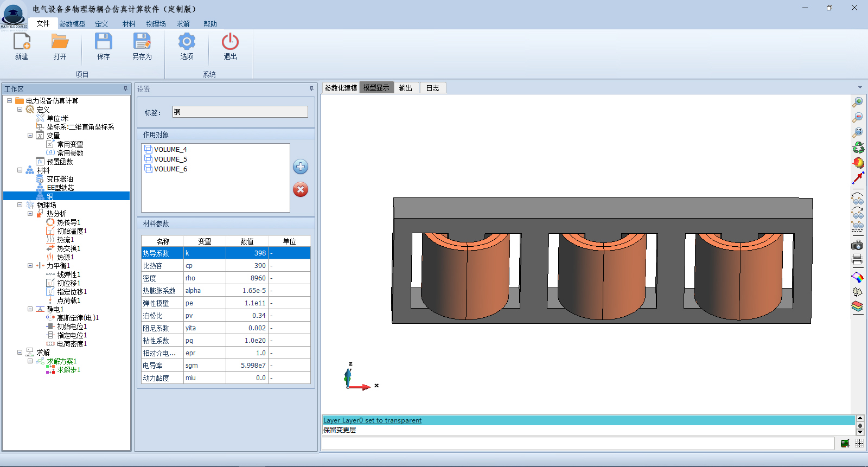Open the 材料 ribbon tab
The height and width of the screenshot is (467, 868).
(129, 24)
